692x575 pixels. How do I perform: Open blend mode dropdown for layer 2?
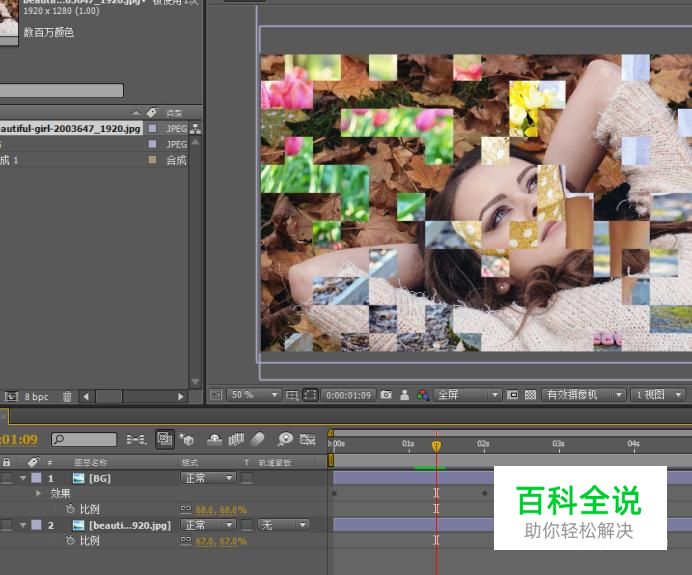pos(208,525)
